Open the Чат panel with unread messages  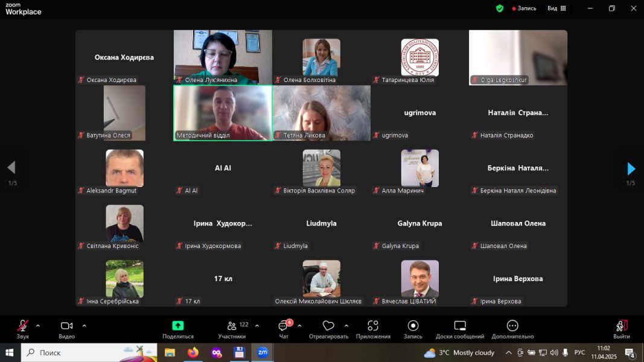(283, 326)
